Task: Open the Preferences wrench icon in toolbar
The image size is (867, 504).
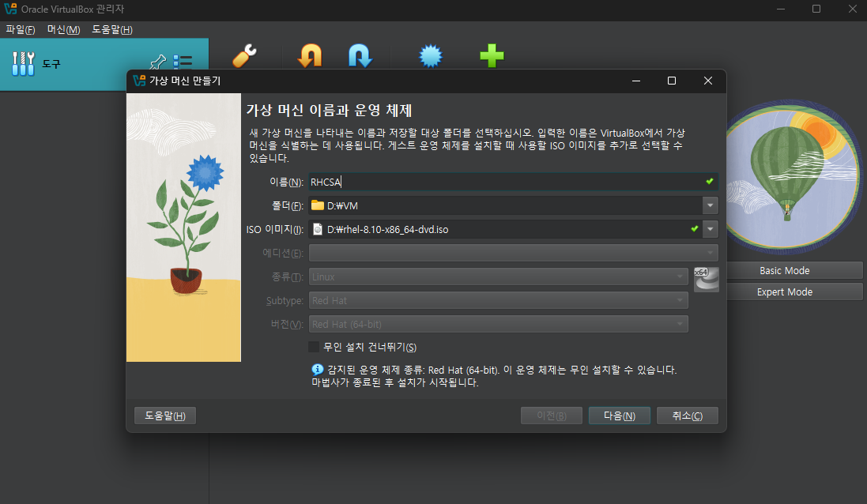Action: click(x=244, y=56)
